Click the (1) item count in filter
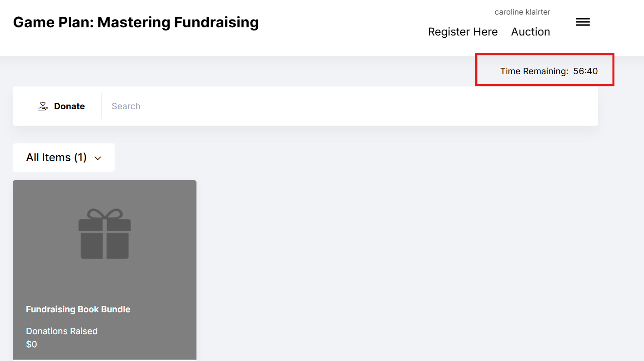Screen dimensions: 644x361 pos(80,158)
